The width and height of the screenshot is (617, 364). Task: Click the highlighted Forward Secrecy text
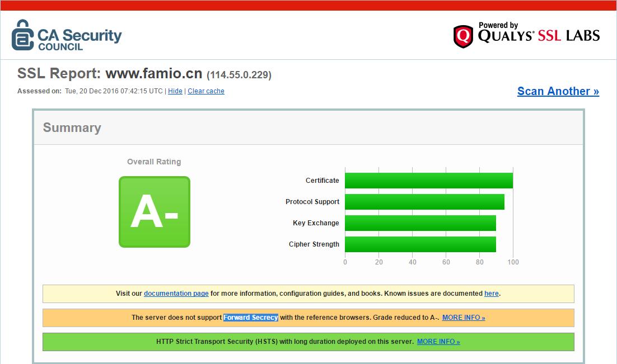coord(251,318)
